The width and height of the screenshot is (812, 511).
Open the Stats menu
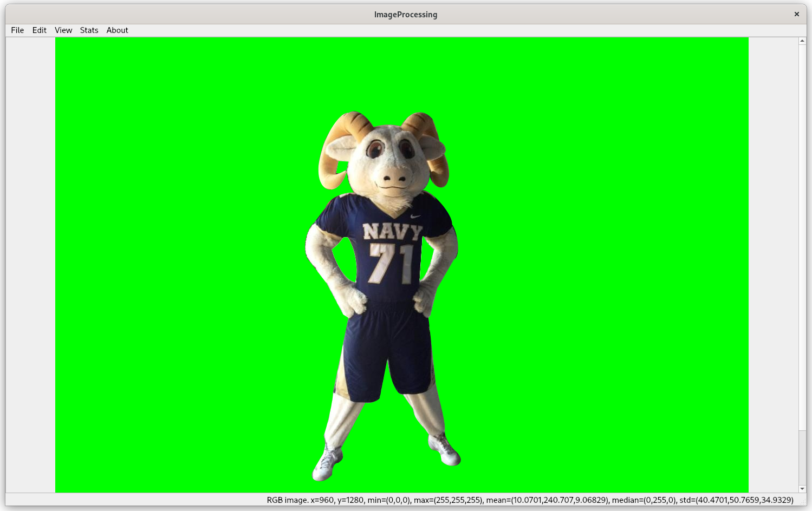click(89, 30)
